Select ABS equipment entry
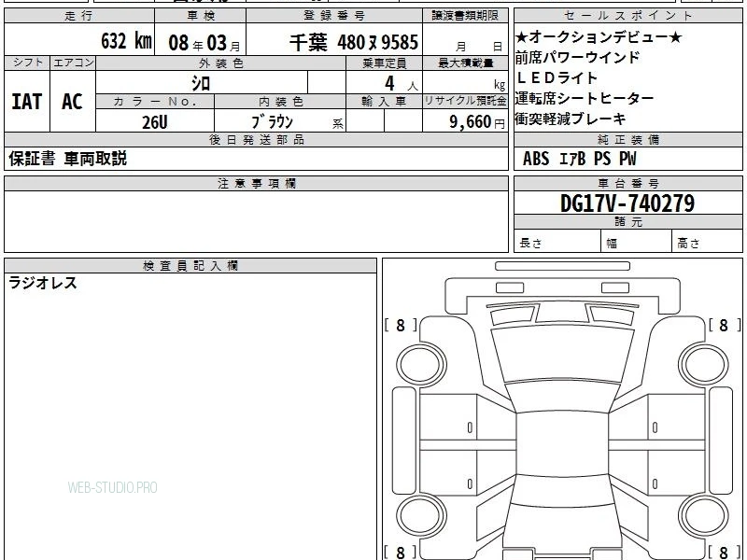747x560 pixels. (536, 159)
